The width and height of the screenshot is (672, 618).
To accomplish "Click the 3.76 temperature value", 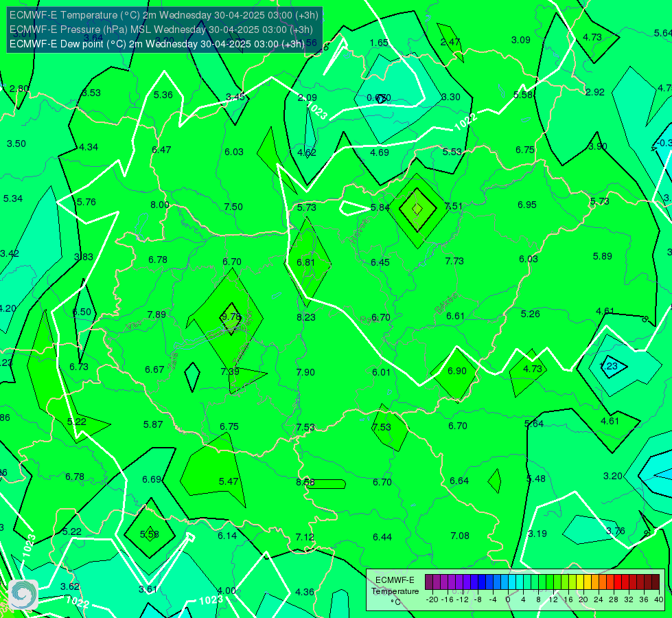I will (x=616, y=531).
